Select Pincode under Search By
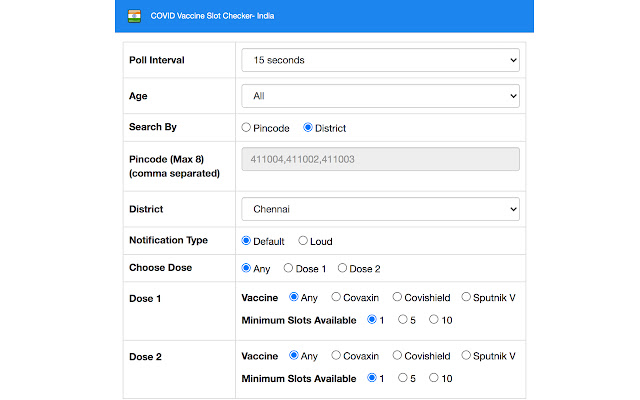Screen dimensions: 640x400 click(246, 128)
